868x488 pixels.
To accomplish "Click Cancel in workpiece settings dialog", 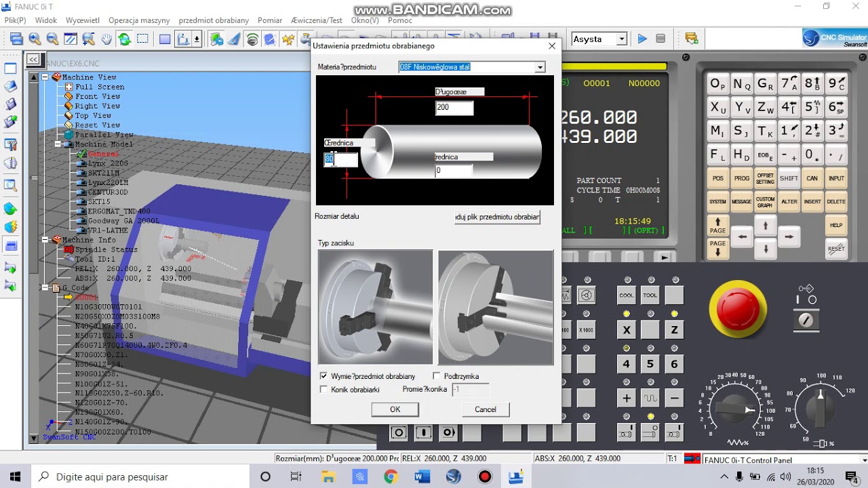I will pos(486,409).
